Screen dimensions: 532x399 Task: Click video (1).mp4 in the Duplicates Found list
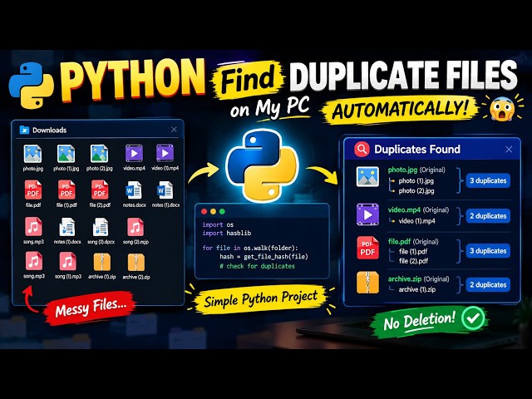click(x=416, y=221)
